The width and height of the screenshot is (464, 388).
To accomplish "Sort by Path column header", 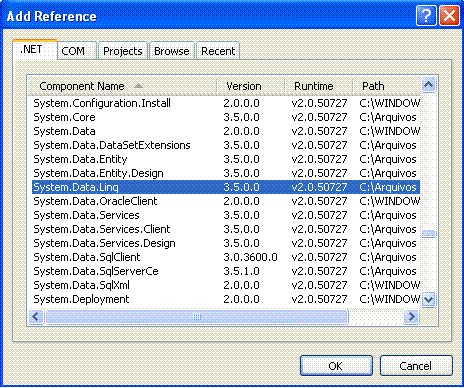I will [x=387, y=86].
